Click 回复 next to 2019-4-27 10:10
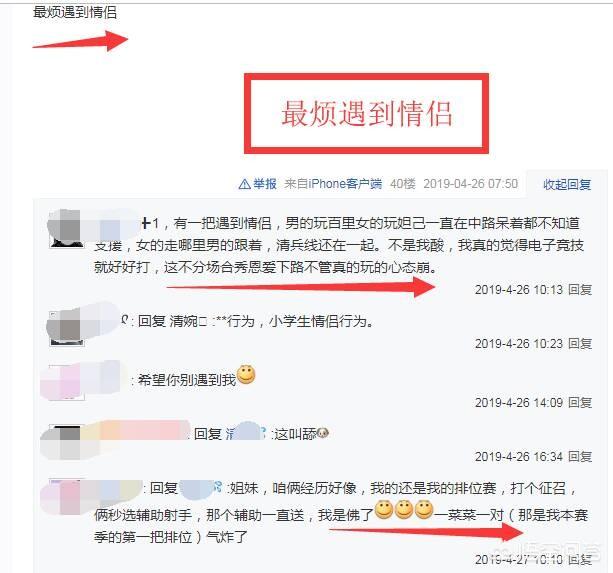The height and width of the screenshot is (573, 613). coord(580,559)
